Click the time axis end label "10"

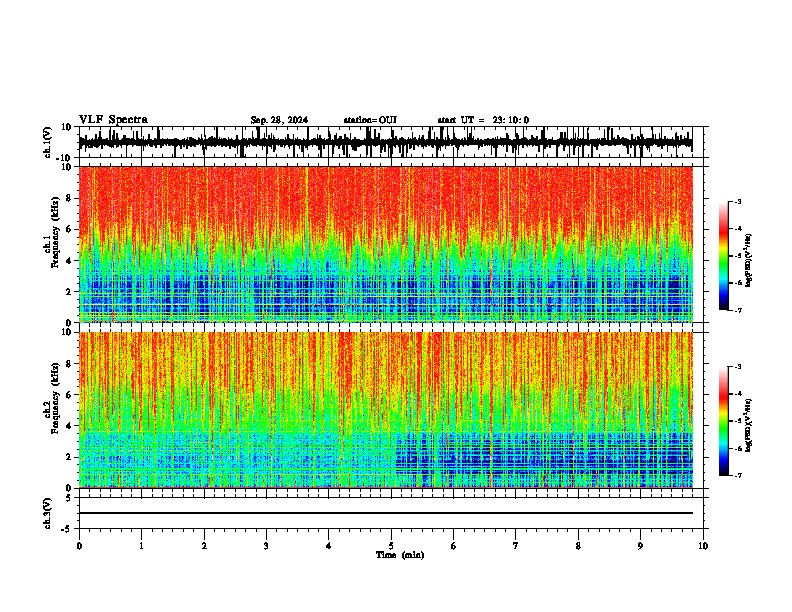[x=703, y=546]
